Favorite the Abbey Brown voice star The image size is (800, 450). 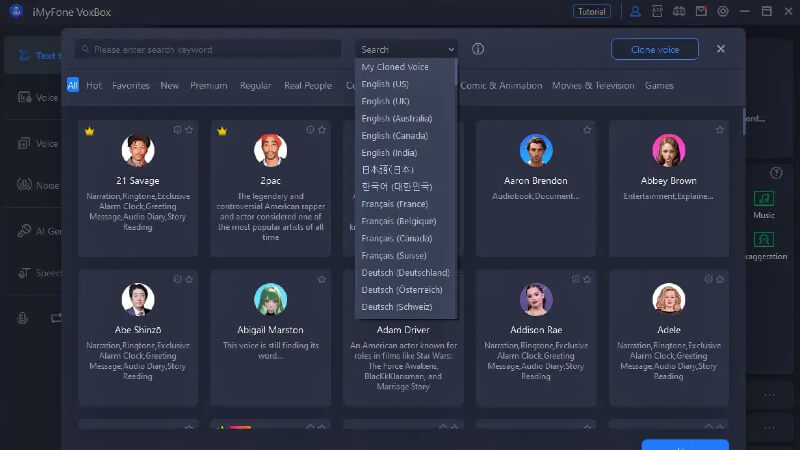click(x=719, y=130)
